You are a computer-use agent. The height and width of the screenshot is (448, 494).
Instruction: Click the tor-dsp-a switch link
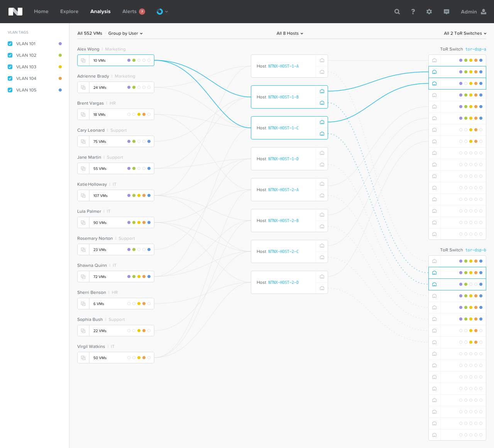point(475,49)
